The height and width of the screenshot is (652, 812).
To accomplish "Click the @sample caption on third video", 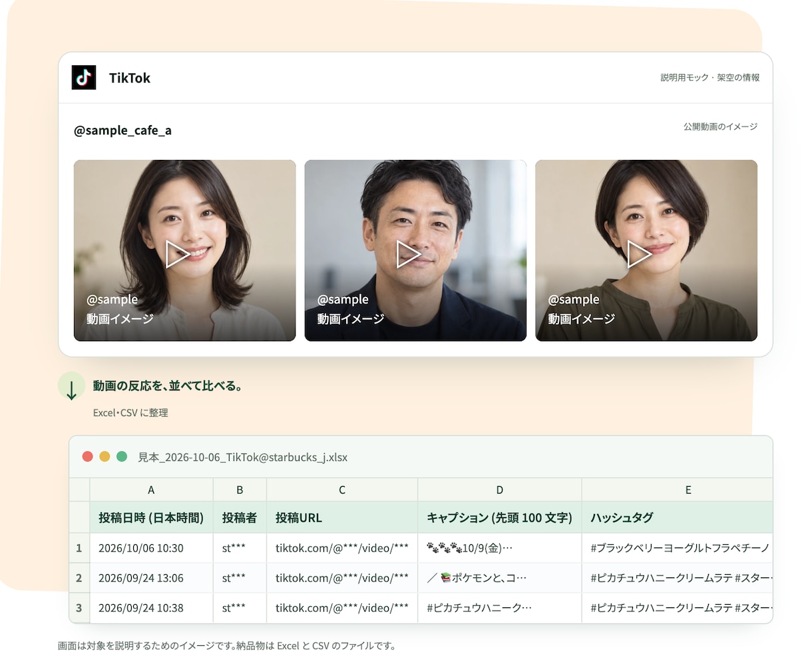I will click(574, 300).
